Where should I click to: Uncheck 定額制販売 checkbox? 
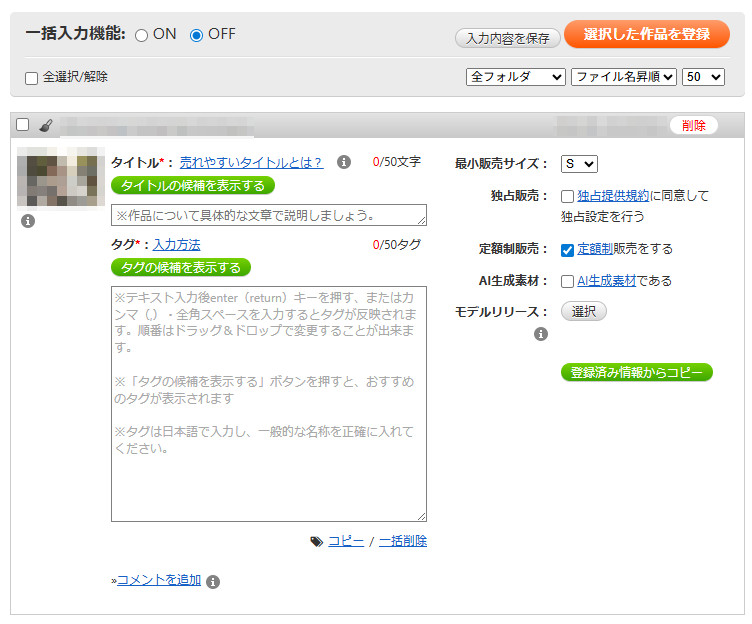pyautogui.click(x=567, y=249)
